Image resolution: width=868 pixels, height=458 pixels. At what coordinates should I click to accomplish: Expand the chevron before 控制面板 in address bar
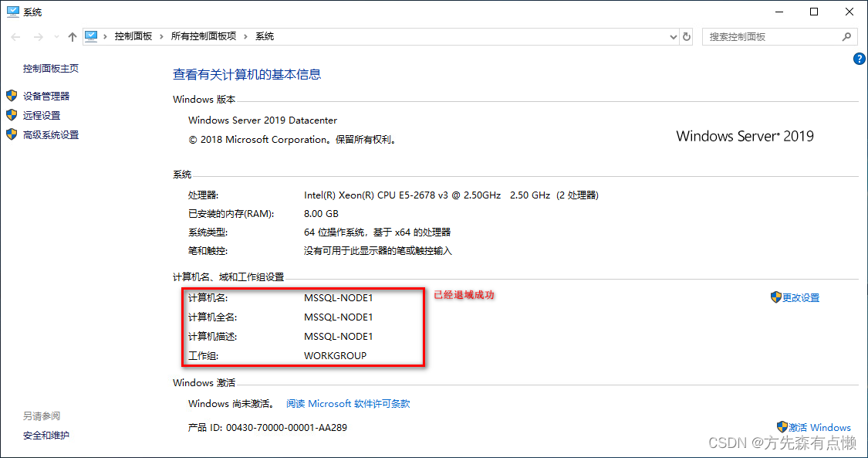[105, 36]
